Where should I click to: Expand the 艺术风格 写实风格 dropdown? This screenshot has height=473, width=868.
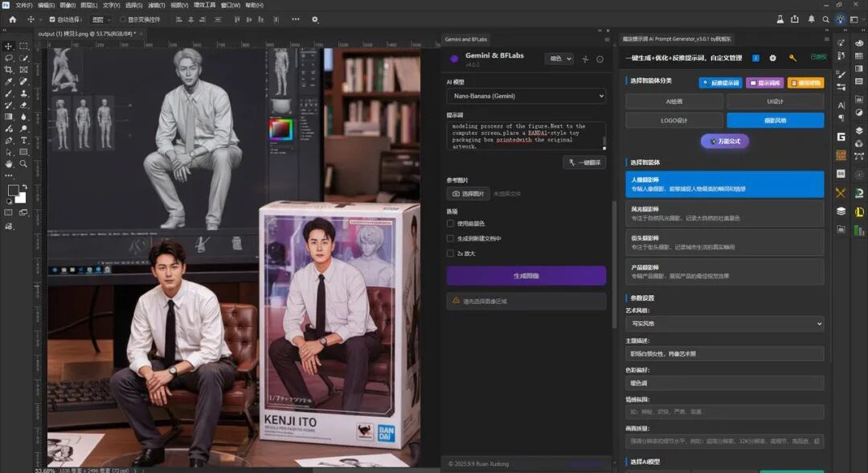click(725, 323)
